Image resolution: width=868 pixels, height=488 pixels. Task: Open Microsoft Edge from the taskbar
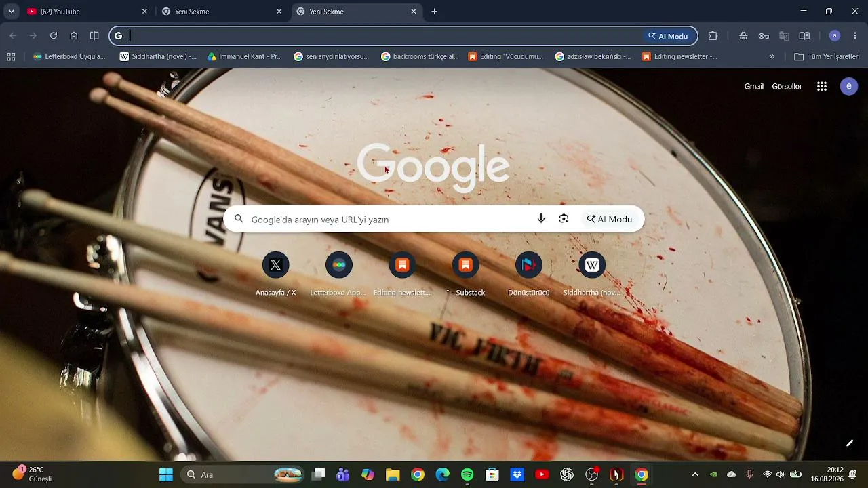click(442, 474)
